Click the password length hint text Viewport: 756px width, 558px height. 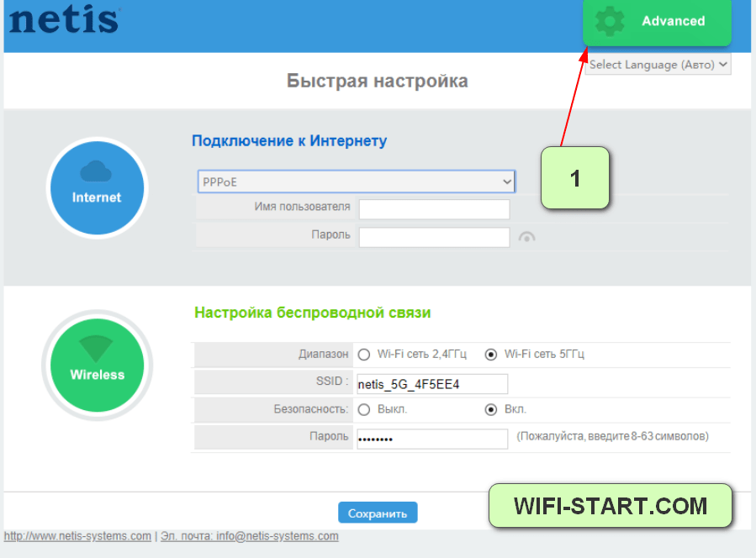(x=612, y=436)
